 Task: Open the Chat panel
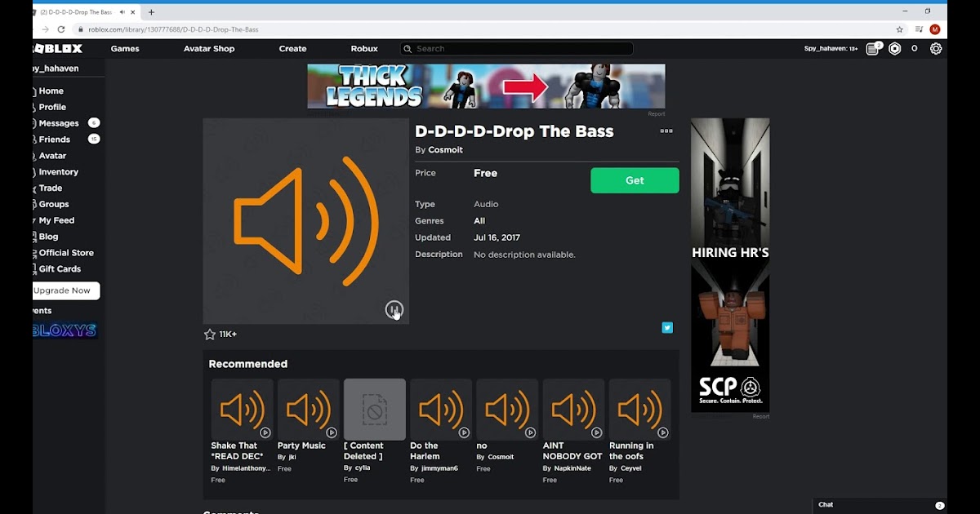tap(880, 505)
